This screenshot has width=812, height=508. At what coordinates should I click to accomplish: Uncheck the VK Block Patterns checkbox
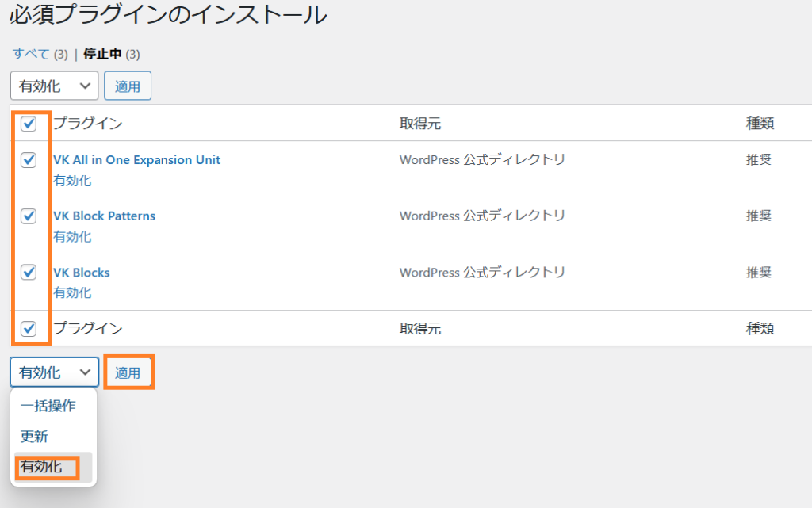(29, 216)
